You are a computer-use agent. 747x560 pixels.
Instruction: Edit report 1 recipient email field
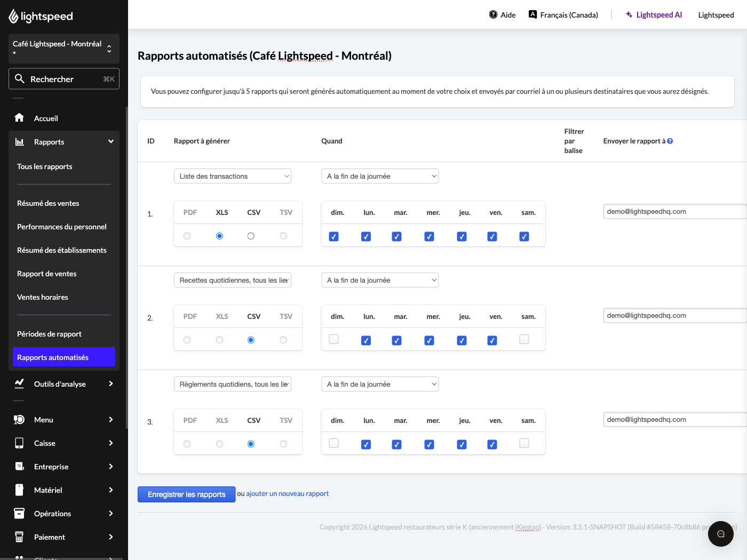(x=675, y=212)
